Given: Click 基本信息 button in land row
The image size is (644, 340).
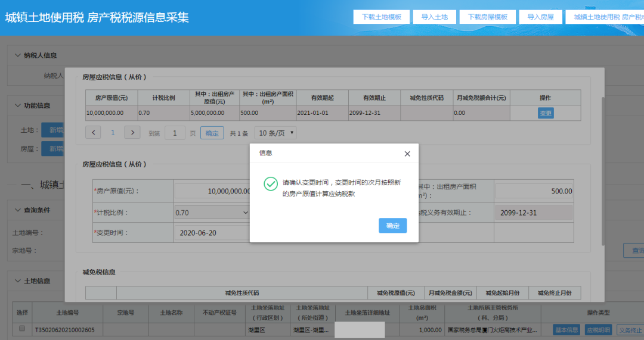Looking at the screenshot, I should click(567, 330).
